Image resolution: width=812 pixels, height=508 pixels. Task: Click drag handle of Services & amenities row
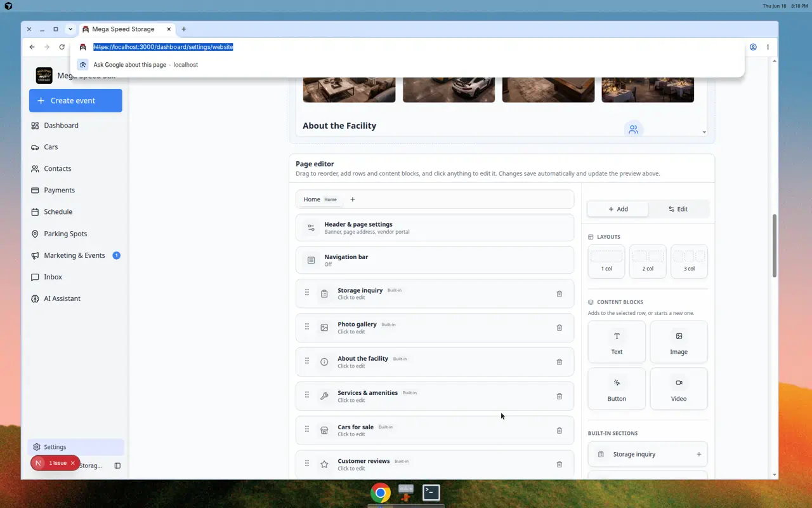coord(307,395)
